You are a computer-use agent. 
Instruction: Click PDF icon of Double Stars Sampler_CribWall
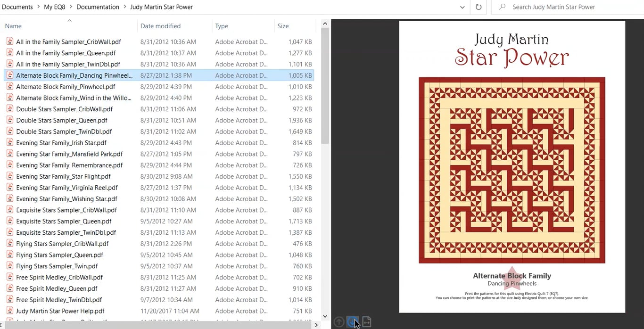(x=10, y=109)
